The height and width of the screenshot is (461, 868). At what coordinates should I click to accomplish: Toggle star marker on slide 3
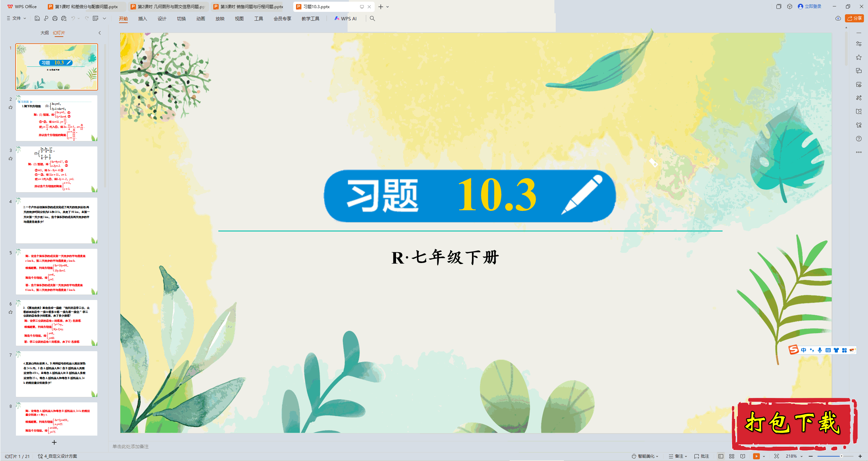point(11,159)
